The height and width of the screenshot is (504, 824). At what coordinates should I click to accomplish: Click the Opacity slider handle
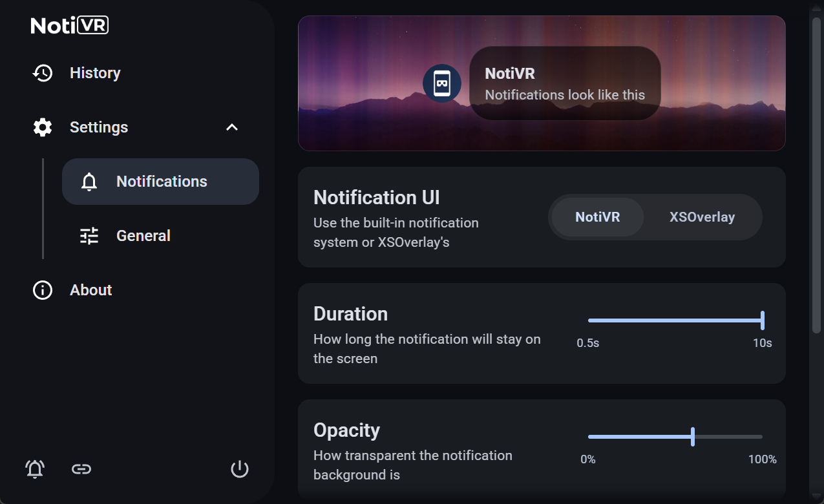point(693,437)
